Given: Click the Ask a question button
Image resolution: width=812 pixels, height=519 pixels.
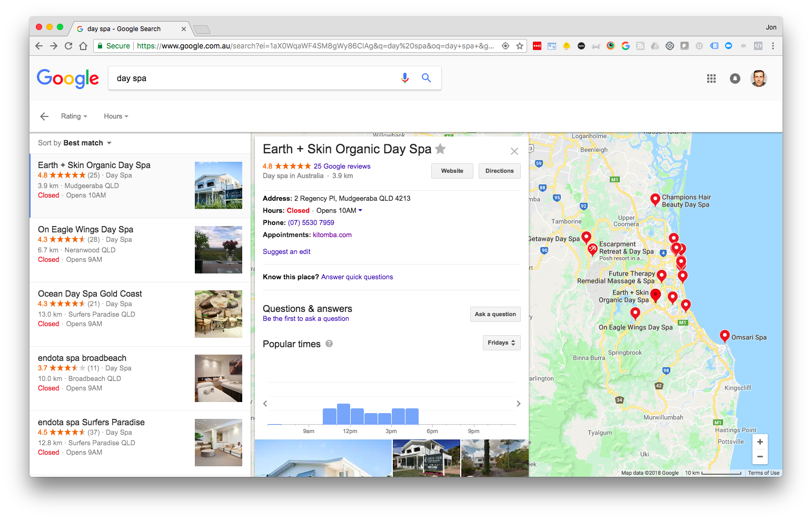Looking at the screenshot, I should [496, 314].
